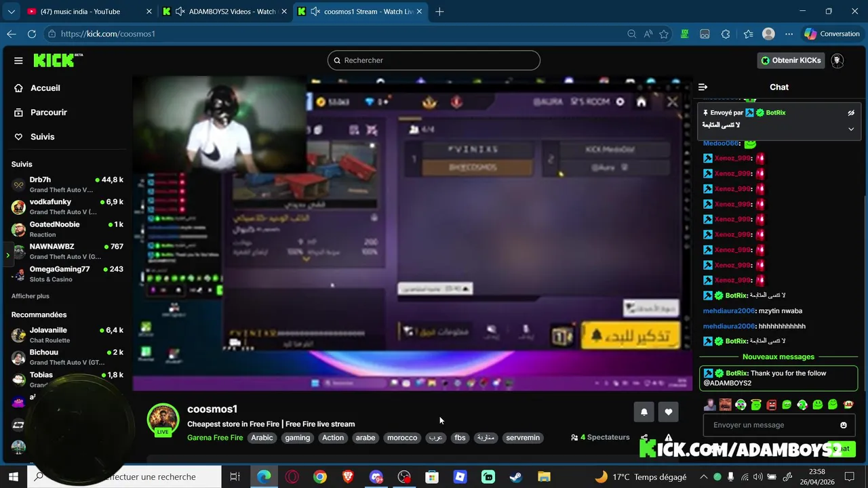Image resolution: width=868 pixels, height=488 pixels.
Task: Open browser extensions puzzle icon
Action: click(x=726, y=34)
